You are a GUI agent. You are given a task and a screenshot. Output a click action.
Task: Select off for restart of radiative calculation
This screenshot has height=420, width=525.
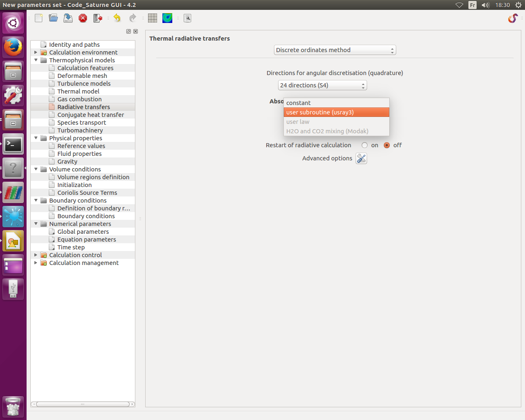coord(387,145)
